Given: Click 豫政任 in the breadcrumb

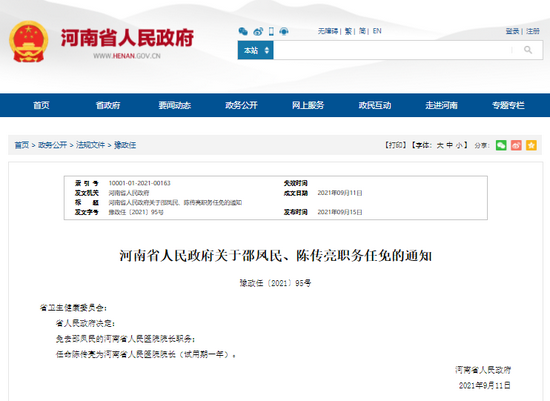Looking at the screenshot, I should coord(125,145).
